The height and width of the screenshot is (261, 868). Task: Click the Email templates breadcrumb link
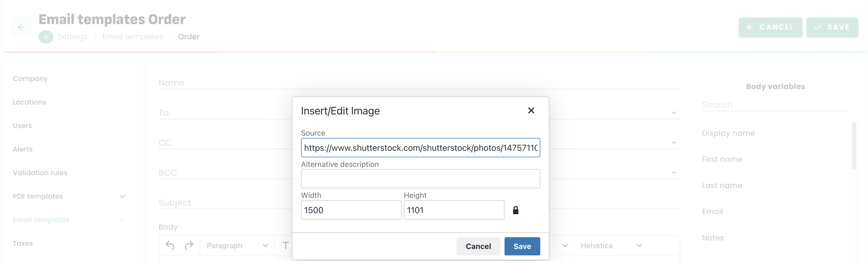point(133,37)
